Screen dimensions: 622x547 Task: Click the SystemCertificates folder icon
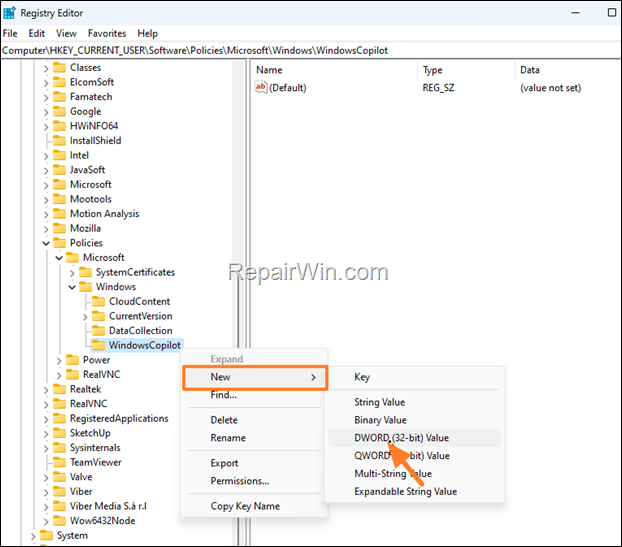[85, 272]
